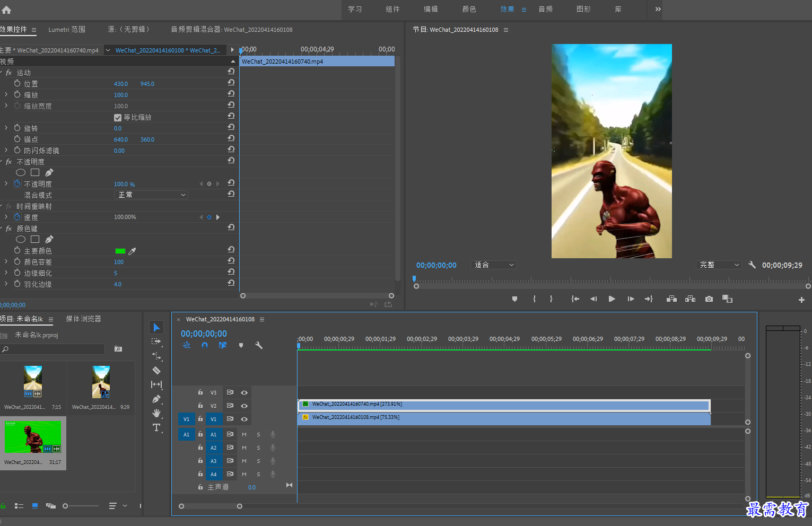Toggle V1 track output eye
Screen dimensions: 812x526
[245, 419]
